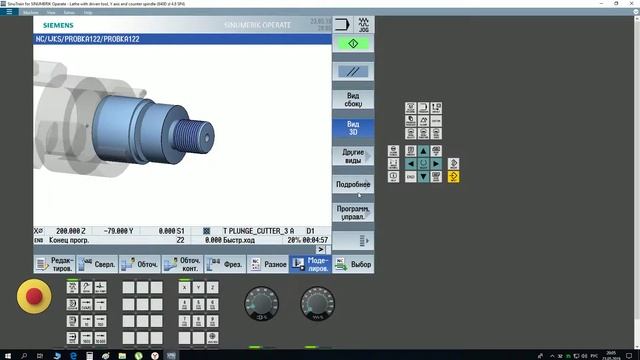Toggle the increment 10 key
Screen dimensions: 640x360
87,321
